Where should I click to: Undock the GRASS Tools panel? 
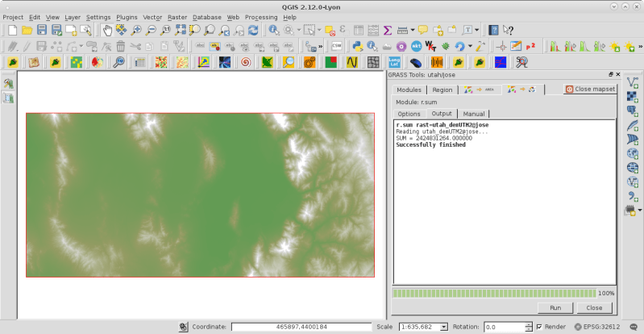click(611, 74)
